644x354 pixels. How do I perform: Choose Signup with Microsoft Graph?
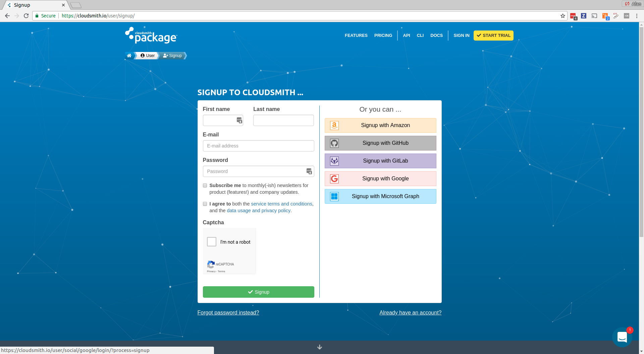coord(380,196)
